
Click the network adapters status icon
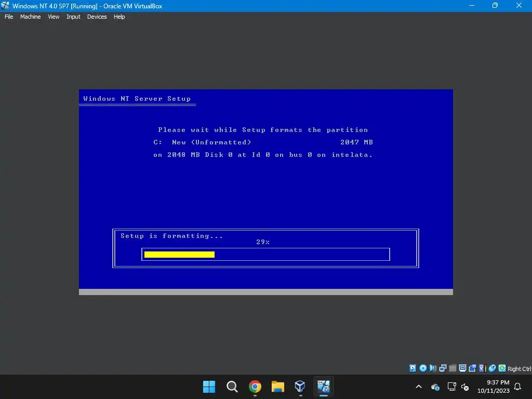coord(443,368)
